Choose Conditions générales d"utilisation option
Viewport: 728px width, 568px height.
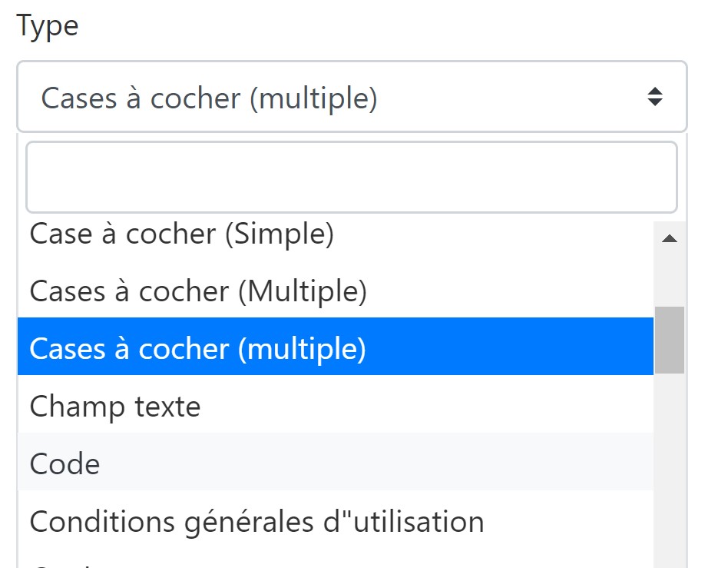[x=336, y=521]
